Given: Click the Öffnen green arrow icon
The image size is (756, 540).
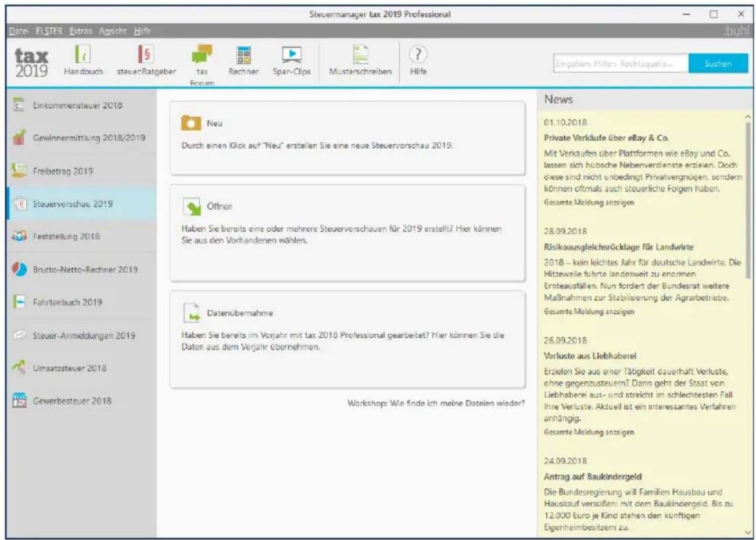Looking at the screenshot, I should (x=191, y=206).
